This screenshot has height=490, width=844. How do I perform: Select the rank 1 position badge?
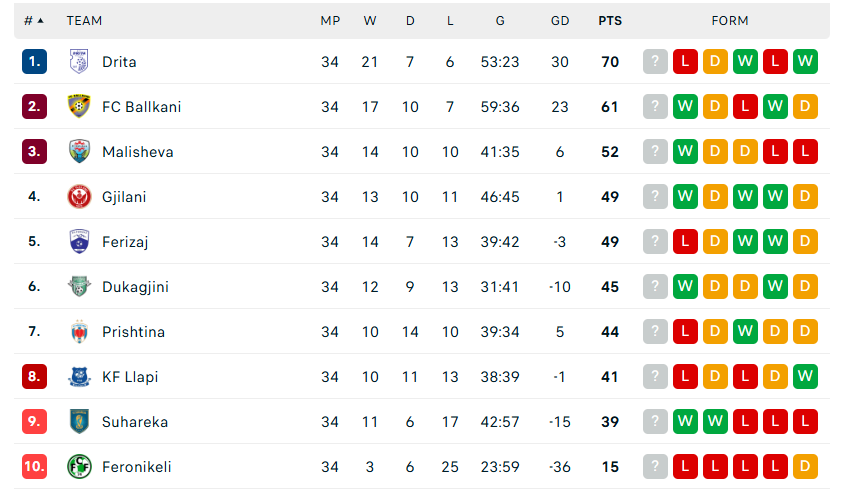point(34,61)
